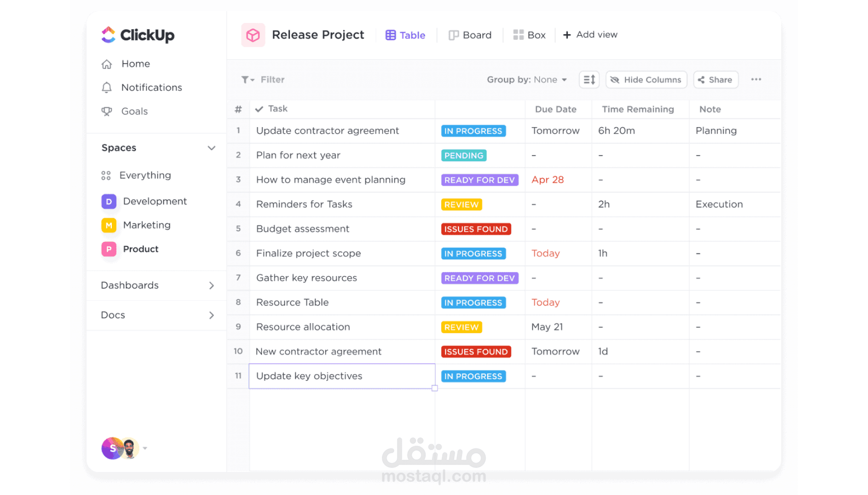Click the Execution note cell
This screenshot has height=495, width=868.
(x=719, y=204)
